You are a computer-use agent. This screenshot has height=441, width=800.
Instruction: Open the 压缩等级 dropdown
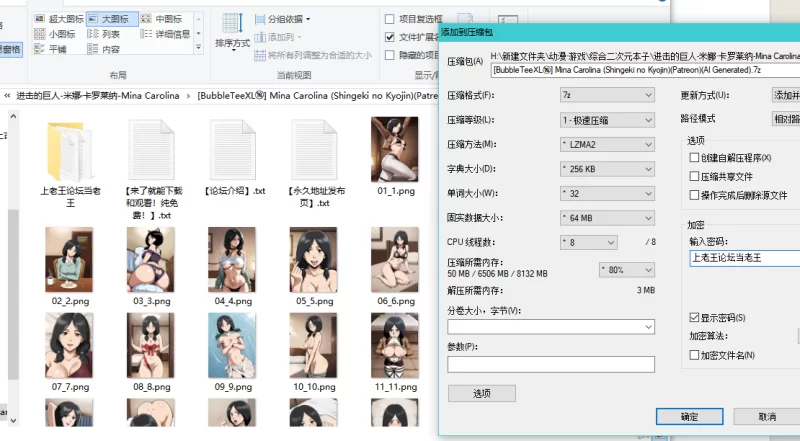pyautogui.click(x=607, y=120)
